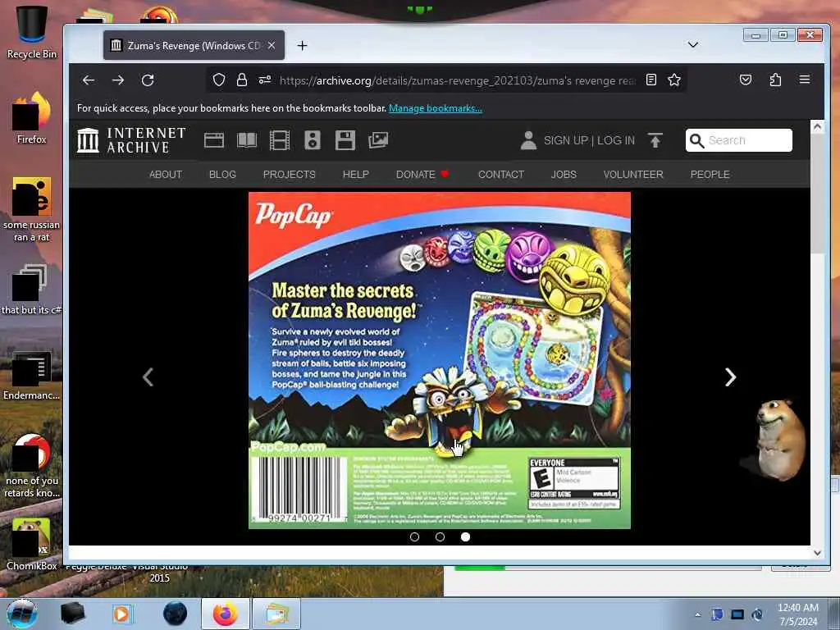This screenshot has width=840, height=630.
Task: Open the Images icon in Archive navbar
Action: (x=378, y=140)
